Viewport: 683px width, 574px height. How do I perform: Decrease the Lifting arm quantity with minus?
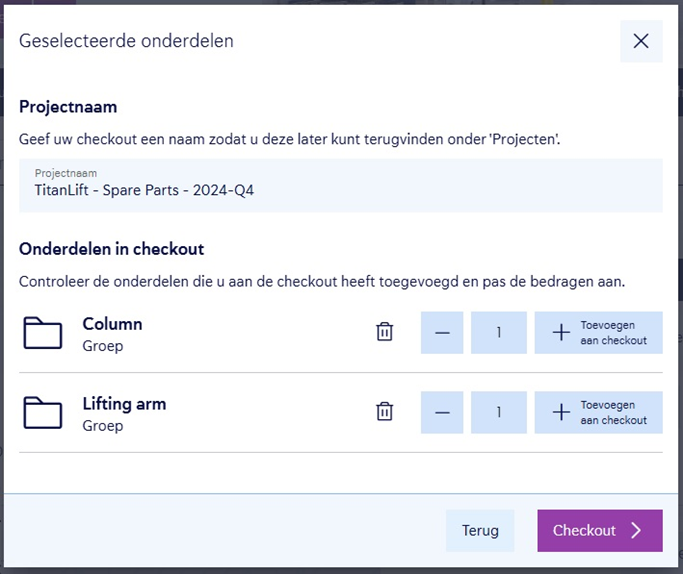[442, 412]
